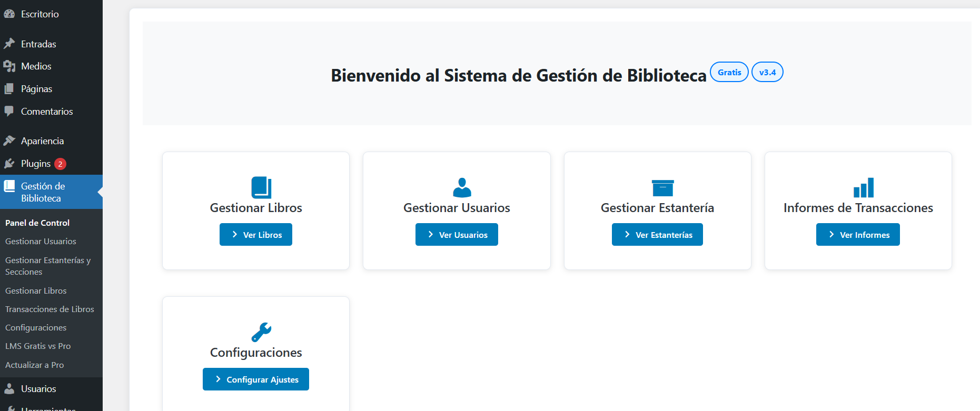The image size is (980, 411).
Task: Click the Plugins plug icon in sidebar
Action: [9, 164]
